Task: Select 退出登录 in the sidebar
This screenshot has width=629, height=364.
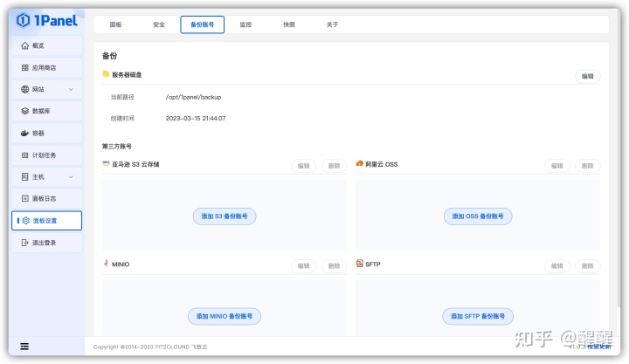Action: [x=47, y=243]
